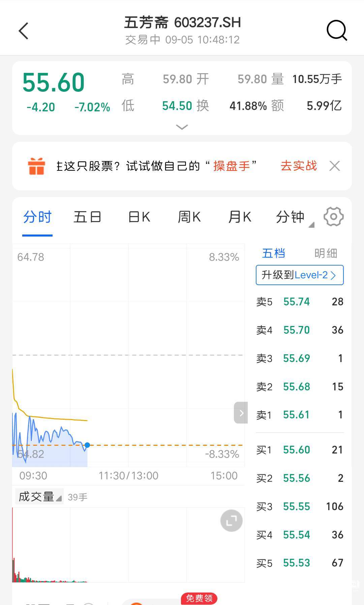Image resolution: width=364 pixels, height=605 pixels.
Task: Tap the orange gift box icon
Action: click(x=36, y=166)
